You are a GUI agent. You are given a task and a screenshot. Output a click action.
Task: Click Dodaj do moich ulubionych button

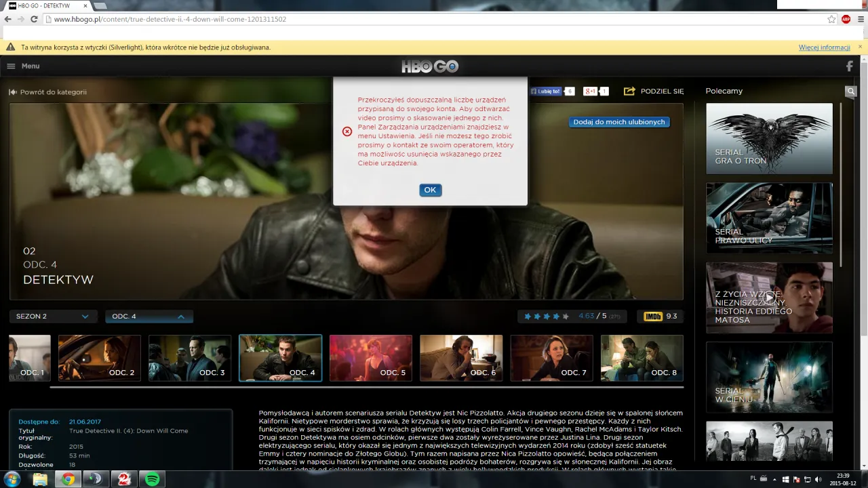tap(619, 122)
